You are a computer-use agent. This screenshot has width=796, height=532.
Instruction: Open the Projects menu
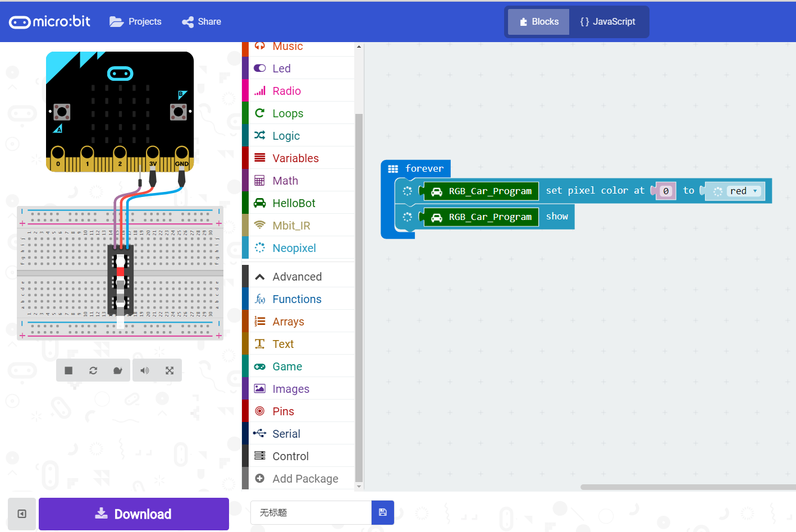pyautogui.click(x=135, y=22)
